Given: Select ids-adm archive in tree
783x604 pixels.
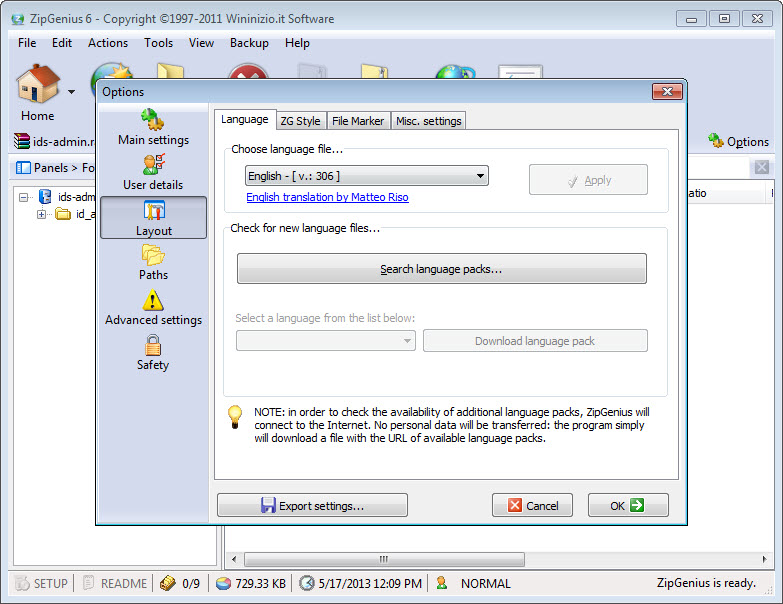Looking at the screenshot, I should pyautogui.click(x=76, y=197).
